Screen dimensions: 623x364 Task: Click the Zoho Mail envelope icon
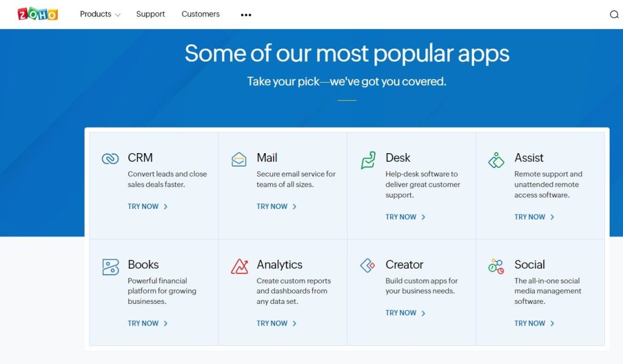(239, 157)
